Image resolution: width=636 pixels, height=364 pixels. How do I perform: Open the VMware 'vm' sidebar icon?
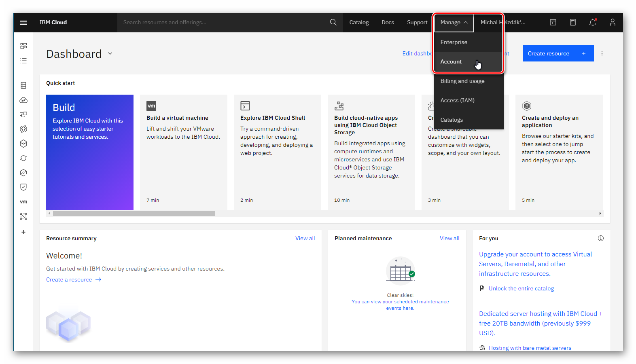pyautogui.click(x=23, y=202)
